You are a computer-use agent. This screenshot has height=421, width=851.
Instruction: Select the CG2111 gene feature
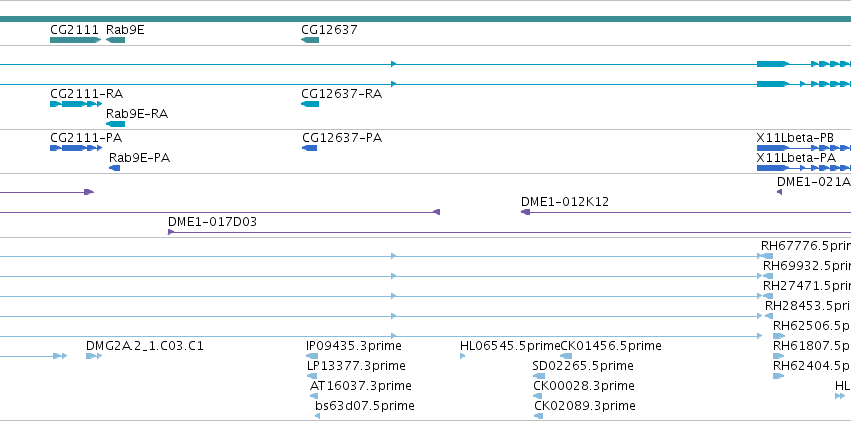[75, 40]
